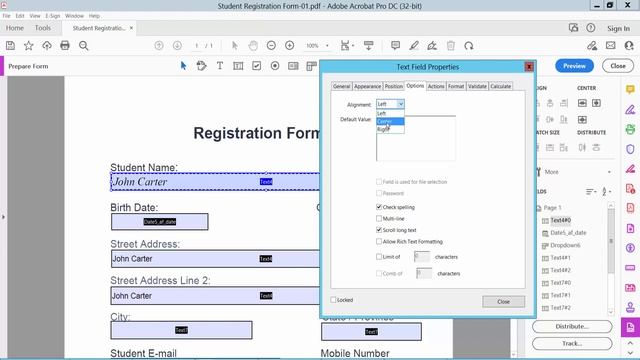
Task: Switch to the Validate tab
Action: tap(477, 86)
